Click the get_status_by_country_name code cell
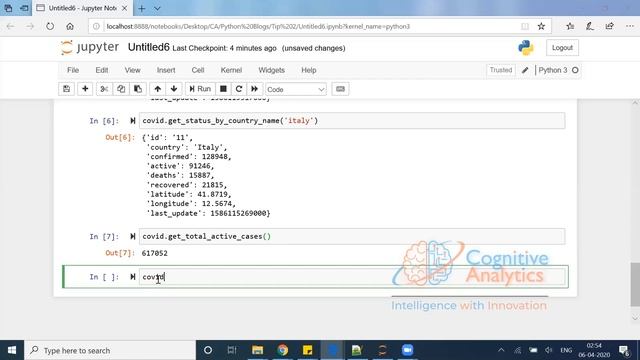 pyautogui.click(x=352, y=121)
